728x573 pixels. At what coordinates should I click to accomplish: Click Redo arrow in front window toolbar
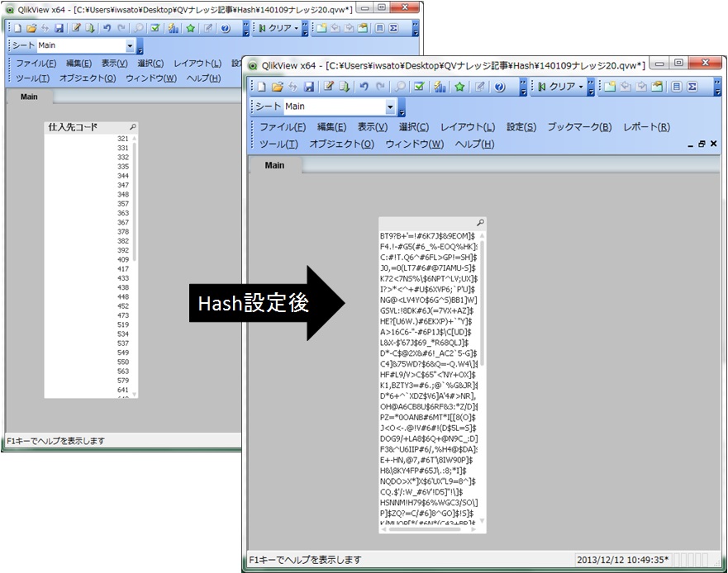(x=380, y=87)
